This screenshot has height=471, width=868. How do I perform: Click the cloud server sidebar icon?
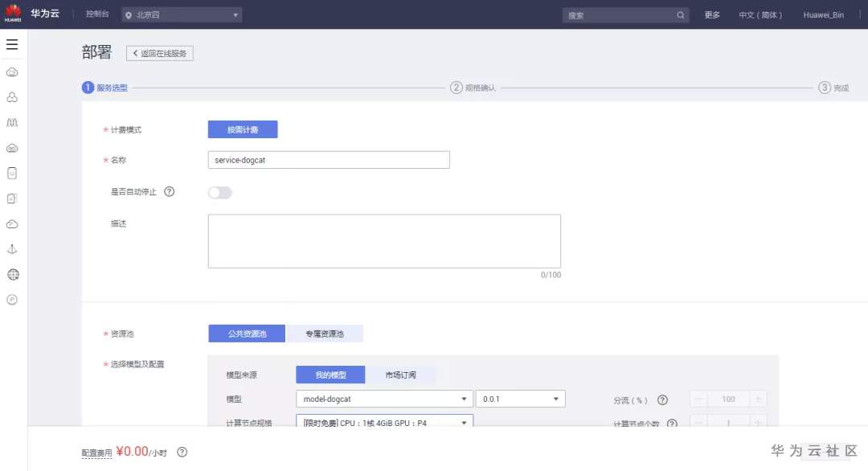click(12, 148)
